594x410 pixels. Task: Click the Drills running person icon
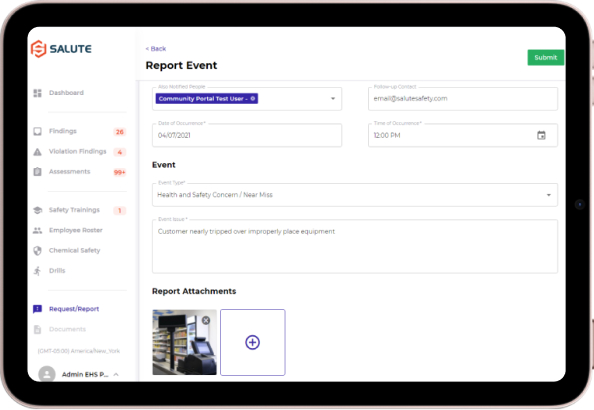(x=38, y=271)
